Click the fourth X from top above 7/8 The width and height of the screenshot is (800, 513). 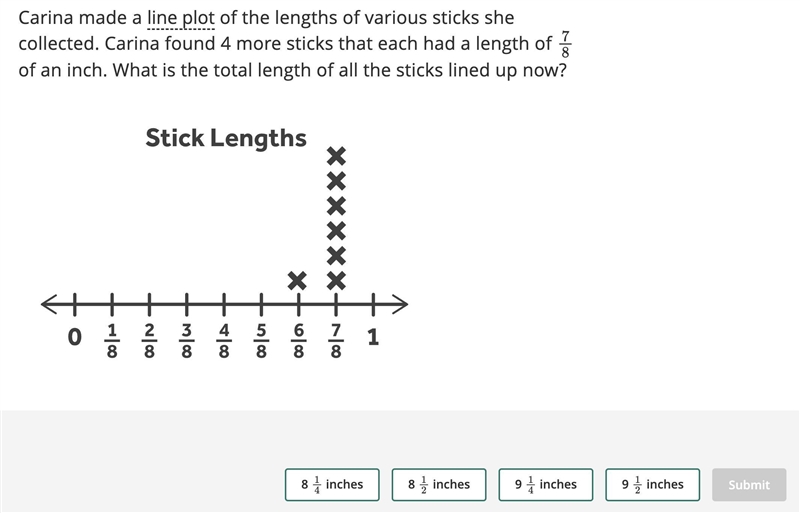point(336,231)
